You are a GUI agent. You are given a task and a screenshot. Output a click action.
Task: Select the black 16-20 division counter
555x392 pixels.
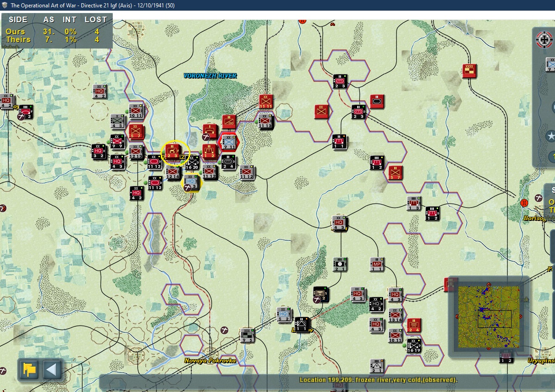tap(191, 162)
